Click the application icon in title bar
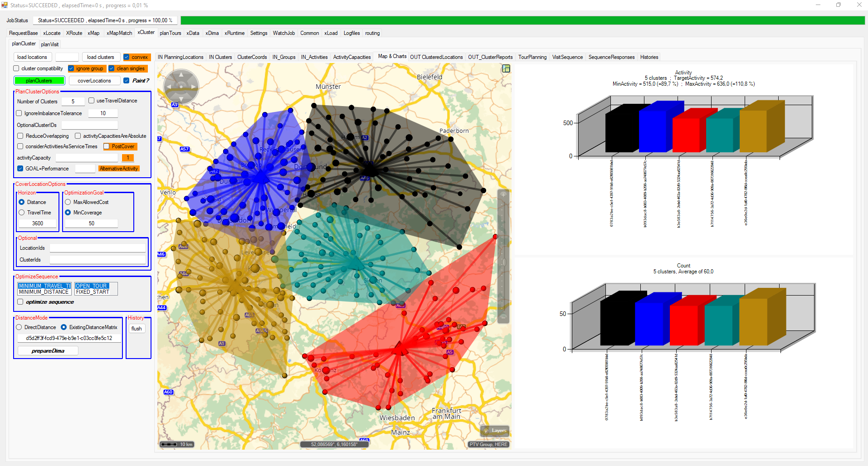 tap(5, 5)
